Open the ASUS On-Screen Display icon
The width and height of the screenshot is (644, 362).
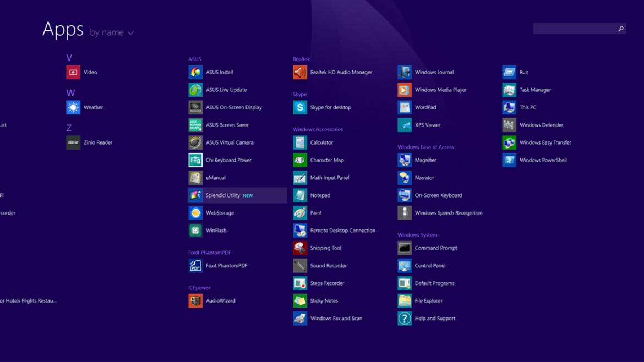(x=195, y=107)
